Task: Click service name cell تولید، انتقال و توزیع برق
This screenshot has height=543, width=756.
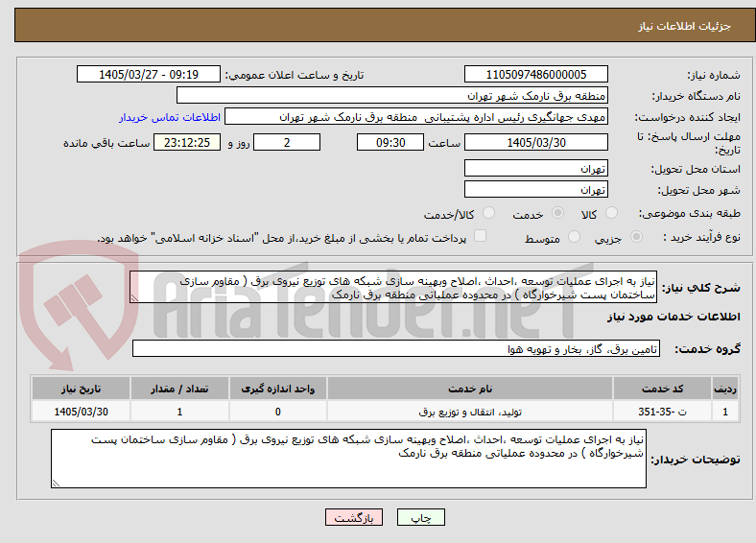Action: click(470, 412)
